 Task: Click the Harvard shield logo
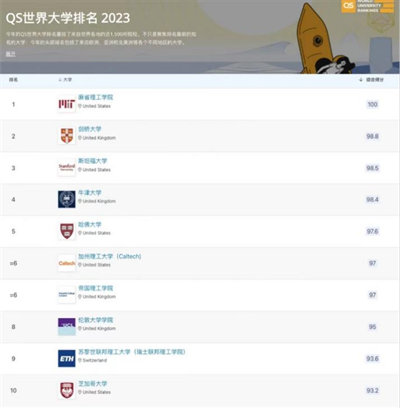coord(67,231)
